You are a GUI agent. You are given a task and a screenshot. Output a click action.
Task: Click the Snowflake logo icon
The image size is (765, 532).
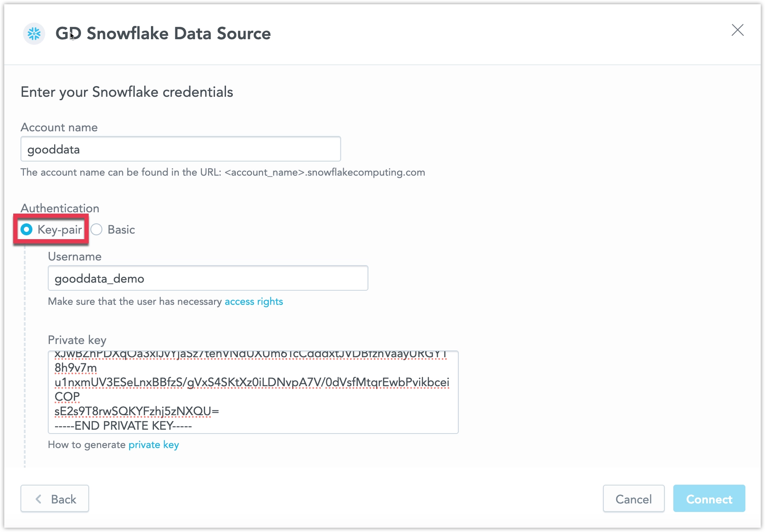(x=34, y=33)
